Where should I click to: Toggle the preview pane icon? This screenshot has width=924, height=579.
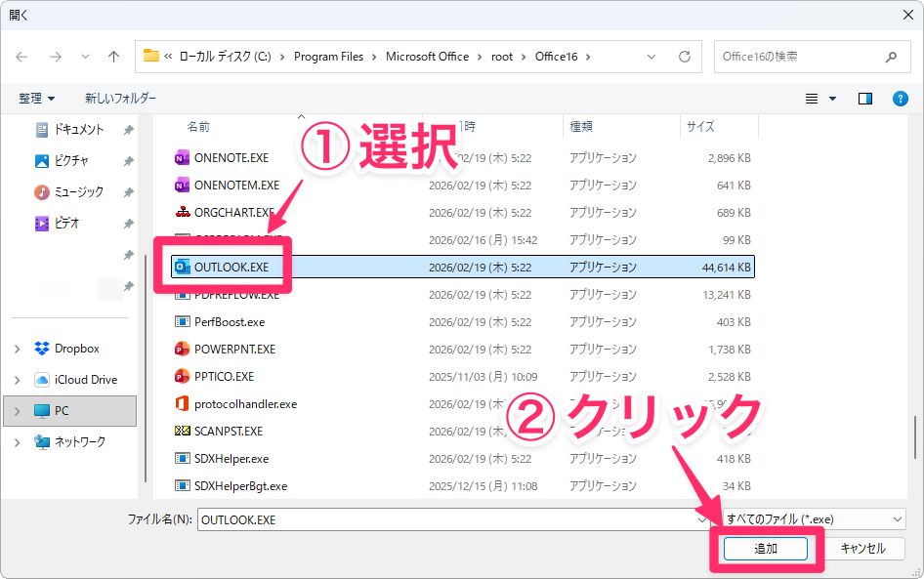point(864,99)
